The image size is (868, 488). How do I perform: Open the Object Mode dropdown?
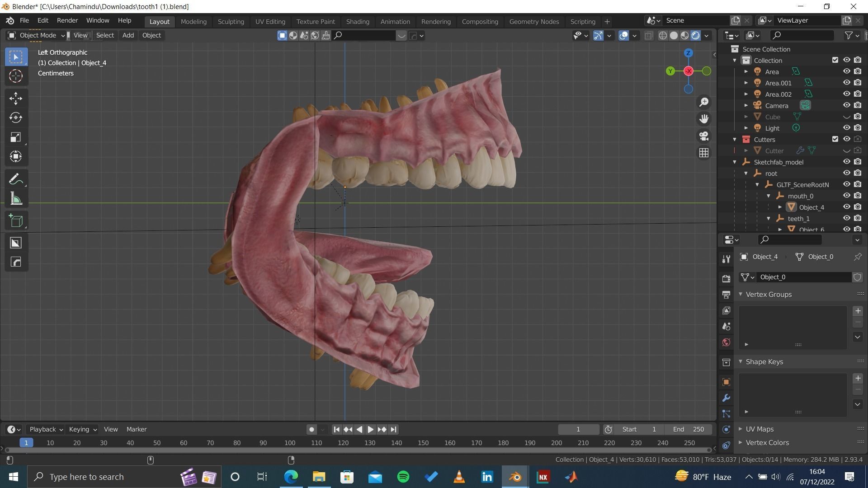(37, 35)
